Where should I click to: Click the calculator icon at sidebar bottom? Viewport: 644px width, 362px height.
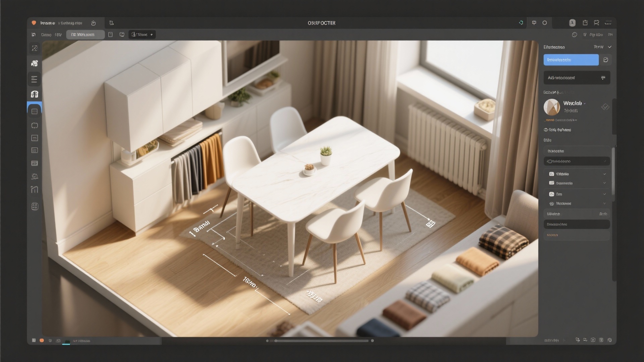[35, 206]
